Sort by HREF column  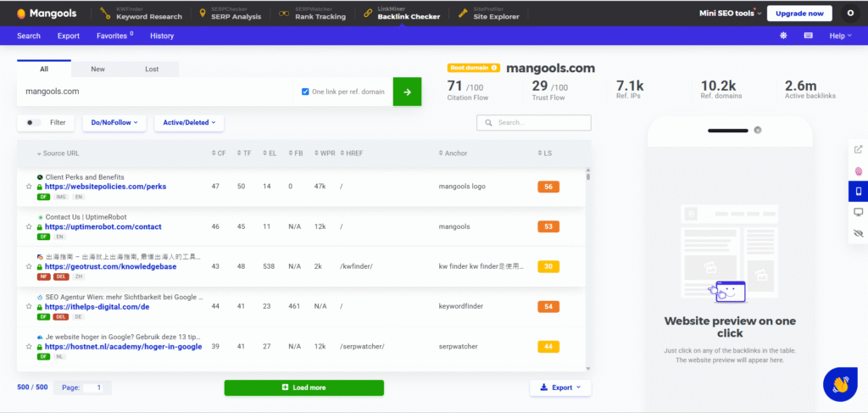coord(352,153)
